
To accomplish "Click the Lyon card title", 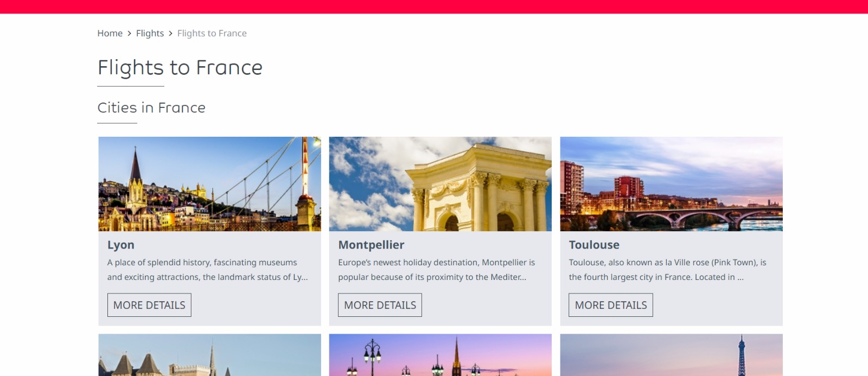I will click(x=121, y=245).
